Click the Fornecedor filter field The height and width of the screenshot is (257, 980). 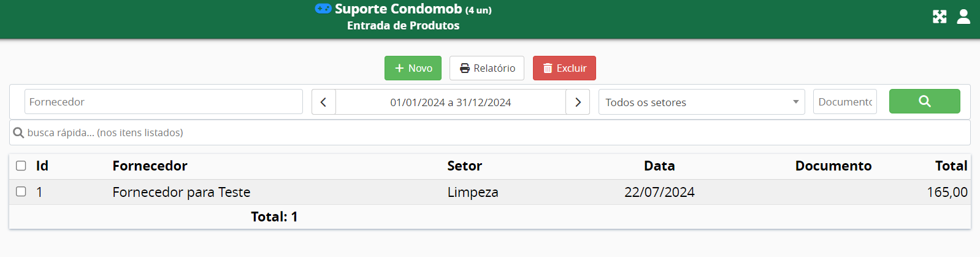163,102
